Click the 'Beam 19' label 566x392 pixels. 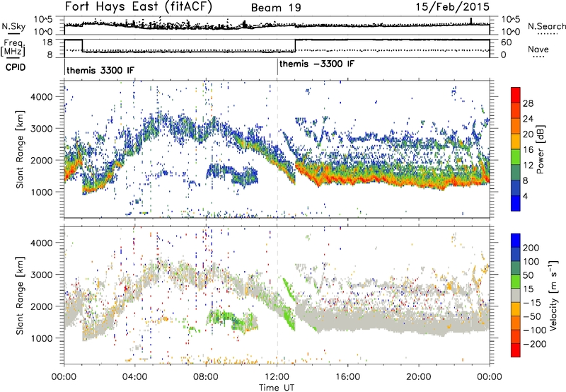coord(276,8)
